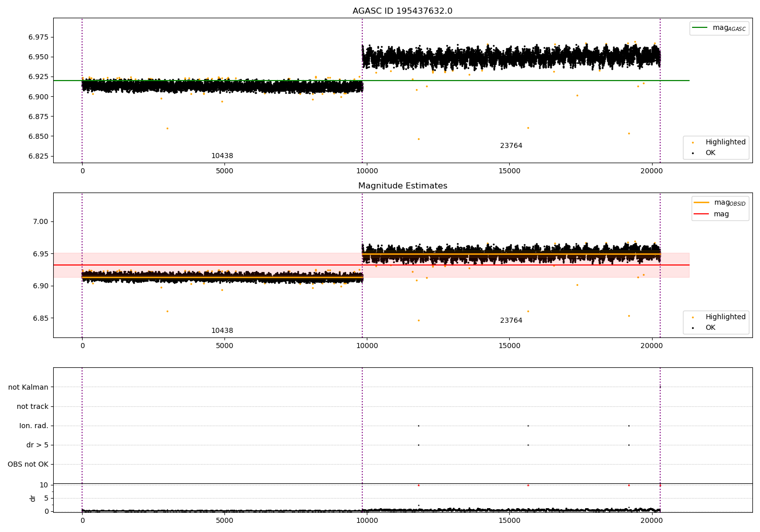Image resolution: width=760 pixels, height=532 pixels.
Task: Click the red "mag" legend entry
Action: pos(721,214)
